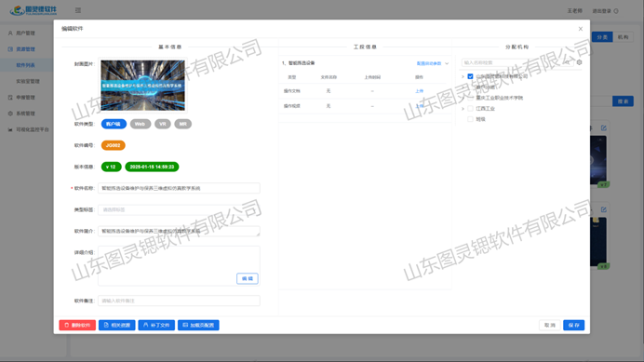Select the VR software type tag
Viewport: 644px width, 362px height.
pyautogui.click(x=163, y=124)
